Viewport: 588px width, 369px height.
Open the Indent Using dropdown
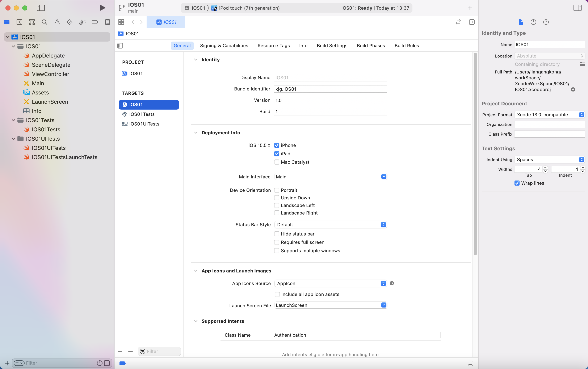[x=549, y=160]
